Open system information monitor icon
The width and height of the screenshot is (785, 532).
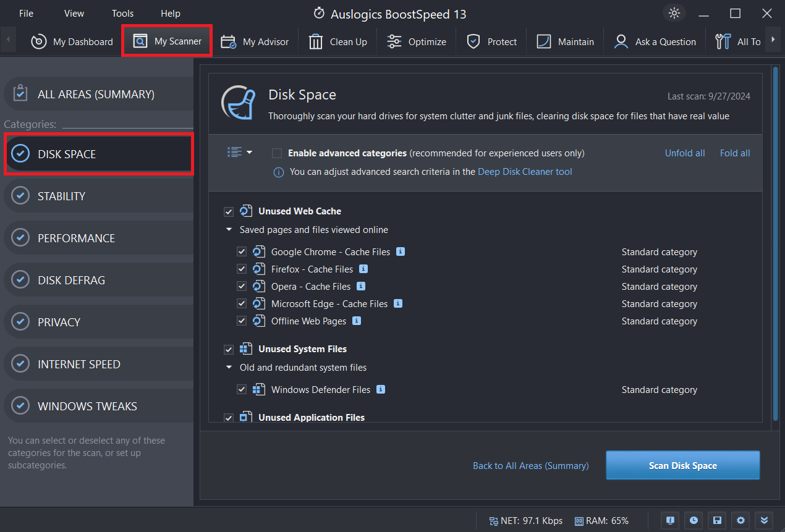tap(670, 520)
